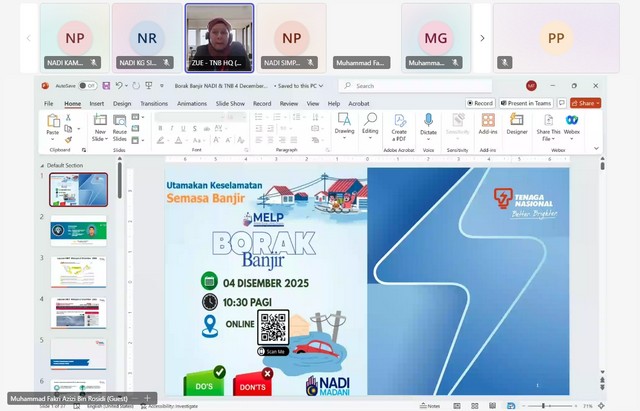This screenshot has height=411, width=640.
Task: Insert a New Slide
Action: [100, 125]
